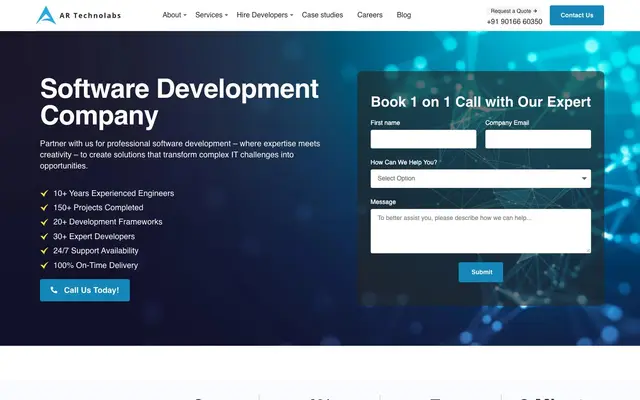The image size is (640, 400).
Task: Click the AR Technolabs triangle logo icon
Action: tap(46, 15)
